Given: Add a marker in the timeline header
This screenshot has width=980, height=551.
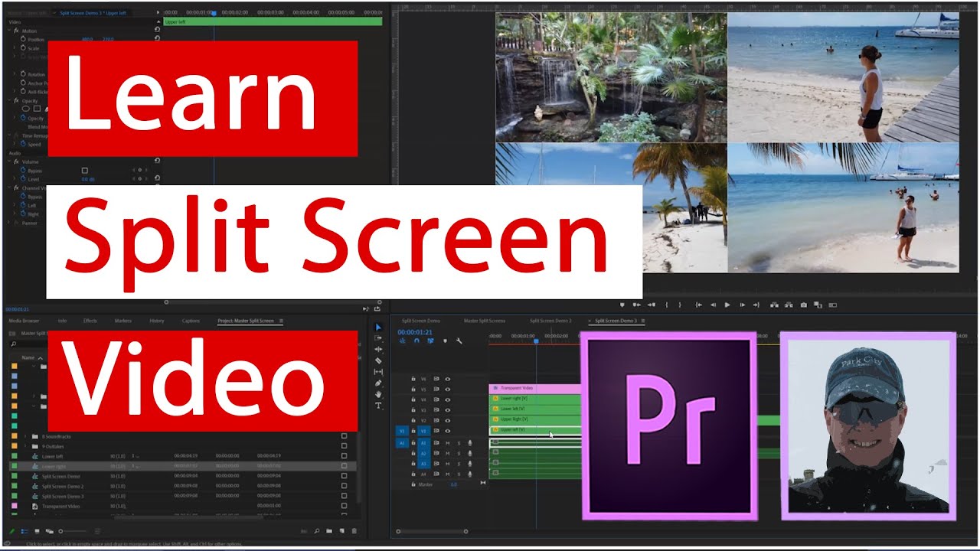Looking at the screenshot, I should [445, 341].
